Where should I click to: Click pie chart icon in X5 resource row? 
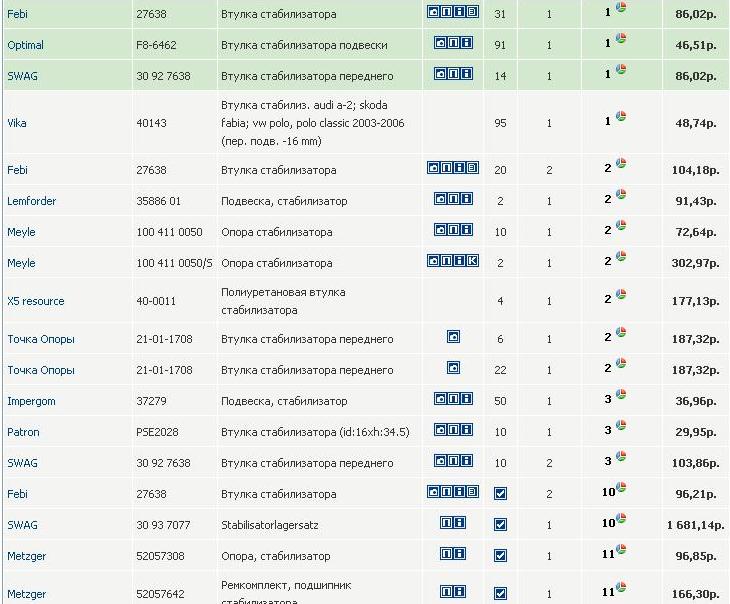click(621, 294)
